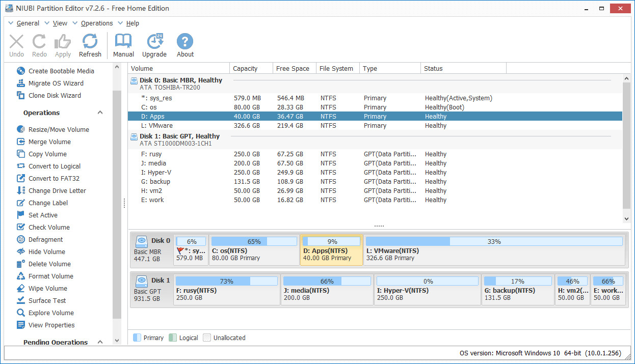This screenshot has width=635, height=364.
Task: Click the Status column header
Action: (x=464, y=68)
